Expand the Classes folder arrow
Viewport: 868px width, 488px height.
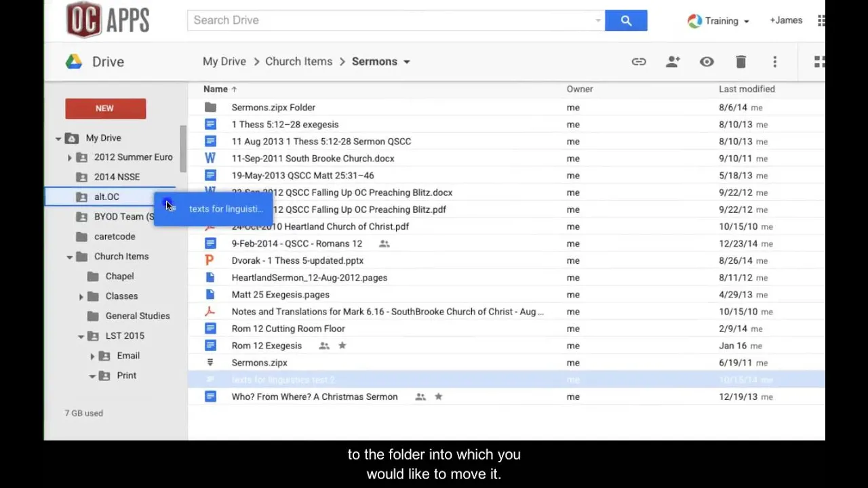tap(81, 296)
